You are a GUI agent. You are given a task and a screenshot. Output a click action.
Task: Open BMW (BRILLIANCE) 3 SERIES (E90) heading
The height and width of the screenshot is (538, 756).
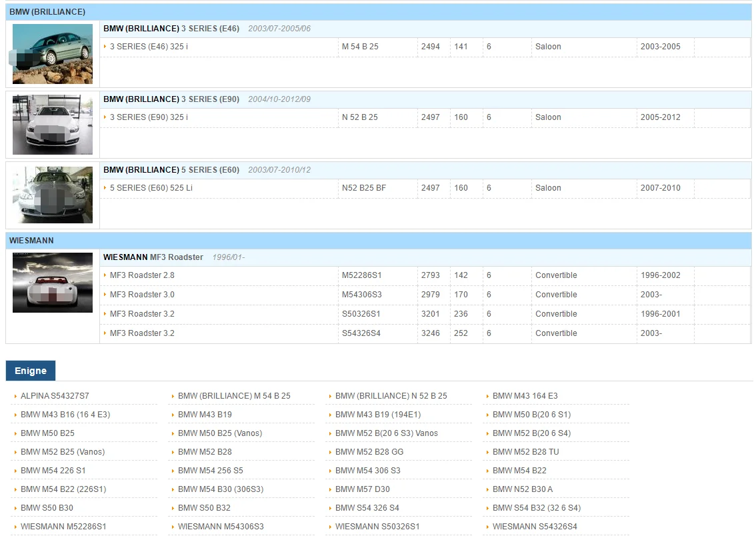[171, 99]
